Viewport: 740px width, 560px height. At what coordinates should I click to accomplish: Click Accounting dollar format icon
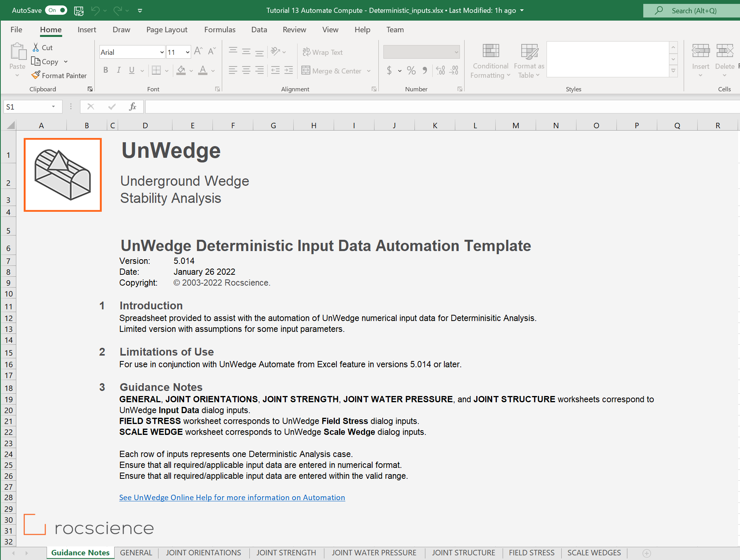tap(389, 70)
